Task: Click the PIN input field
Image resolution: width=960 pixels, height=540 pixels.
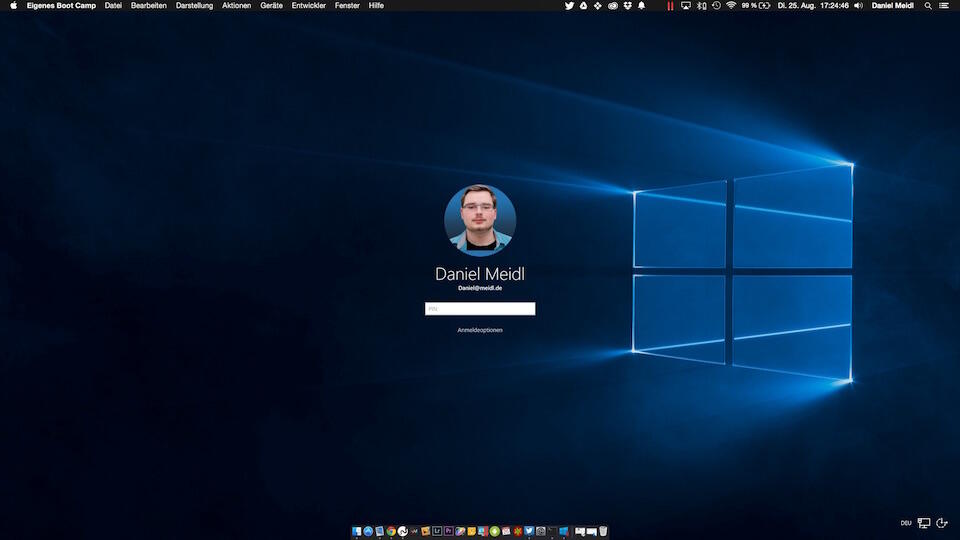Action: pos(480,309)
